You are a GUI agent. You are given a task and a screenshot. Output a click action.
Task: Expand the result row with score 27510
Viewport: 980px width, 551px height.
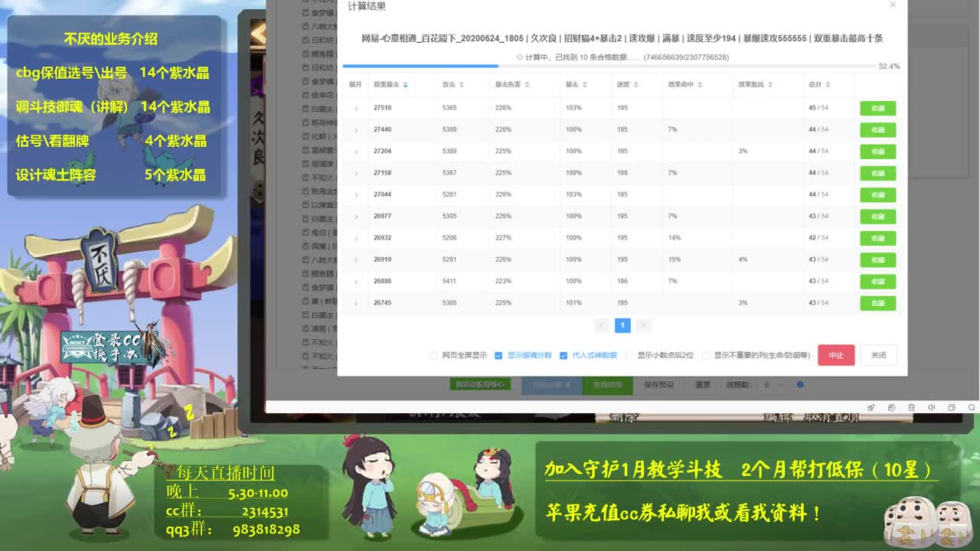tap(354, 108)
